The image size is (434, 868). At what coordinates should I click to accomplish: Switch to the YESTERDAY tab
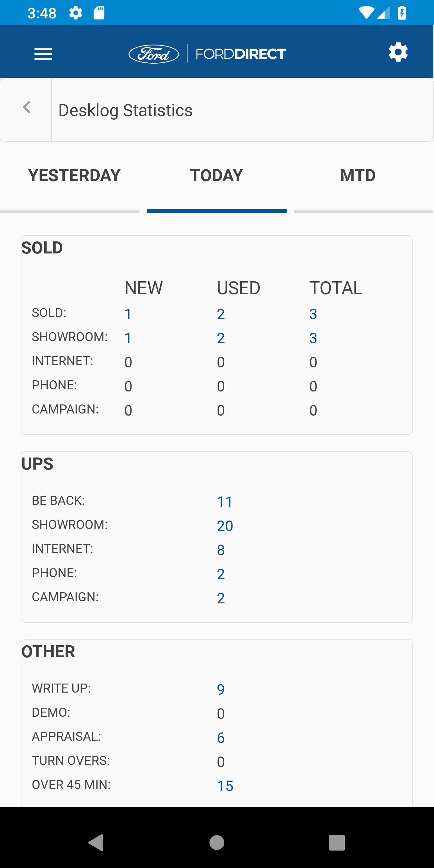(x=74, y=175)
